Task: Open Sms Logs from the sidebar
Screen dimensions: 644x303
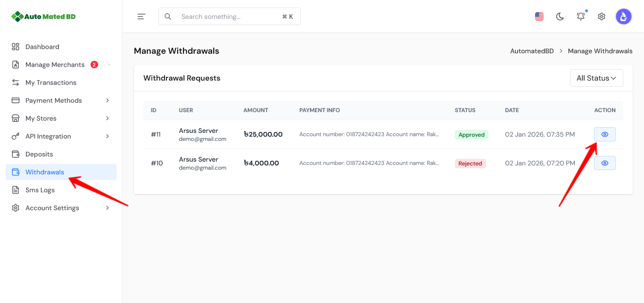Action: (x=40, y=190)
